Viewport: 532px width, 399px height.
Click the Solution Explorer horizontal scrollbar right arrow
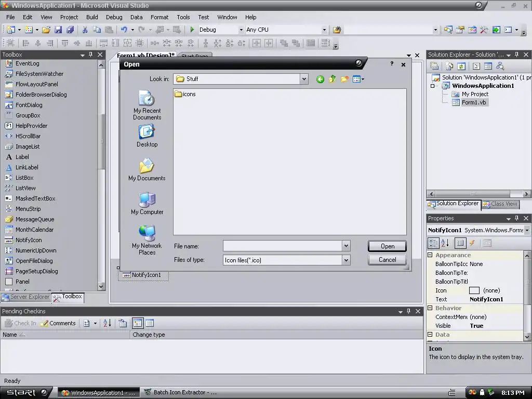coord(526,194)
